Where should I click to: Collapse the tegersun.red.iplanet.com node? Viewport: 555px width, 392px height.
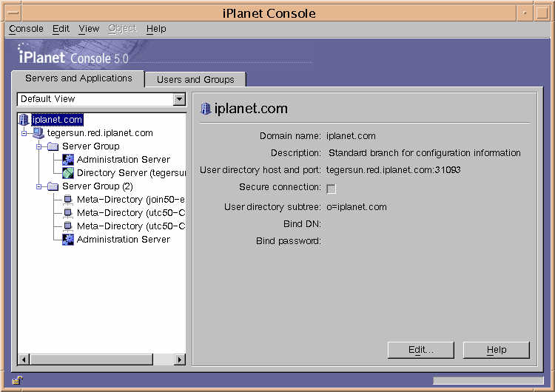(x=24, y=133)
